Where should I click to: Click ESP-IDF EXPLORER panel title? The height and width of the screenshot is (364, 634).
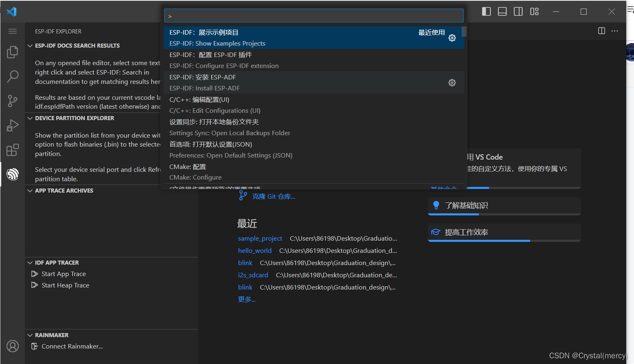click(x=58, y=31)
